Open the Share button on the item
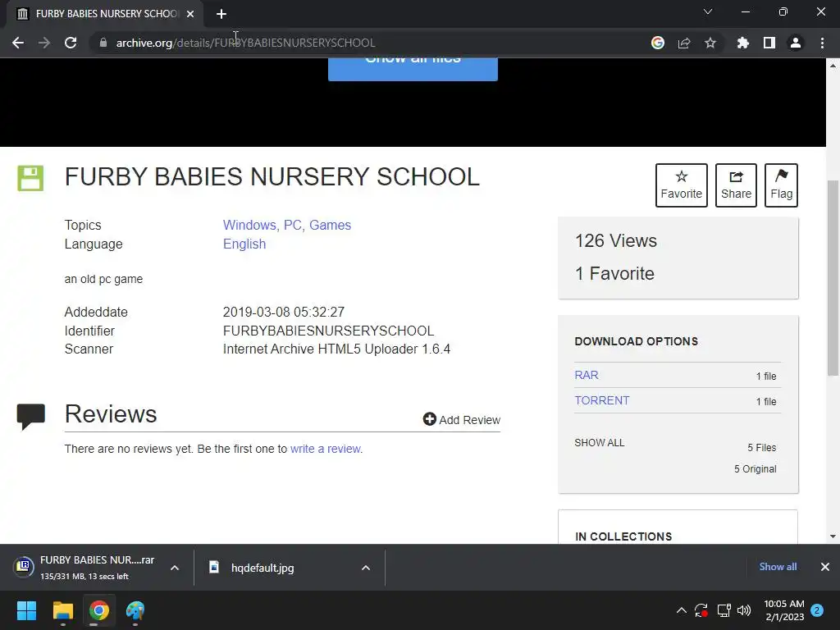This screenshot has width=840, height=630. 736,185
